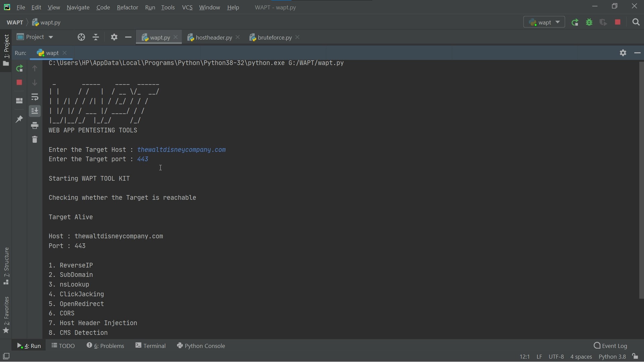Image resolution: width=644 pixels, height=362 pixels.
Task: Open the wapt run configuration dropdown
Action: 544,22
